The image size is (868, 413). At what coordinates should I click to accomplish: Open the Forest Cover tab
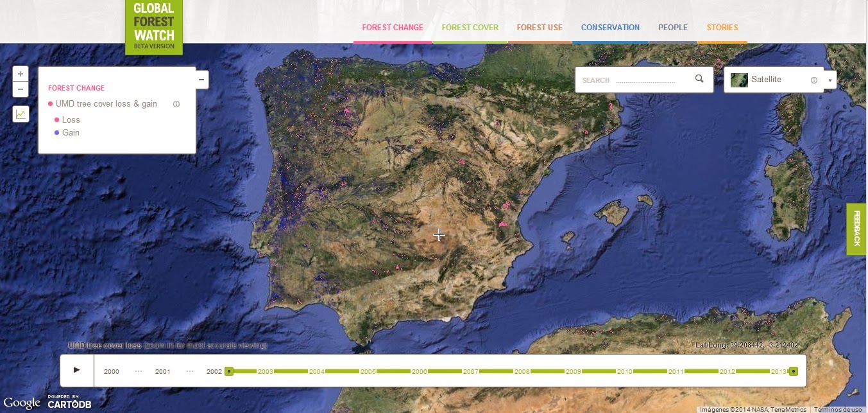470,28
